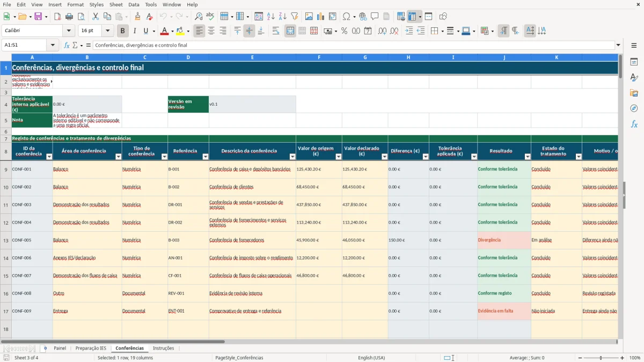The image size is (644, 362).
Task: Show draw functions shapes icon
Action: (x=443, y=17)
